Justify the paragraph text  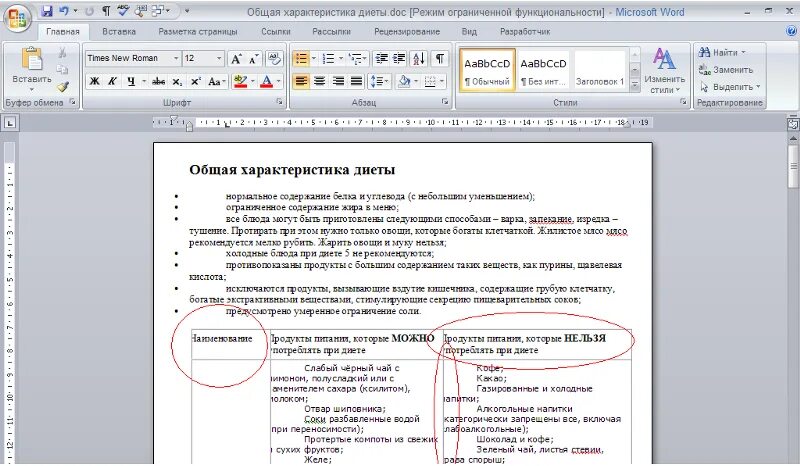point(356,81)
